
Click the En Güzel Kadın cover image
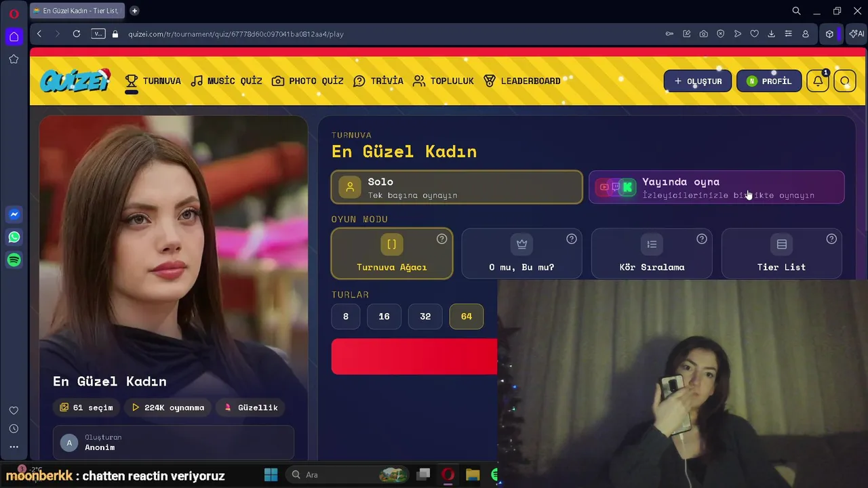174,244
